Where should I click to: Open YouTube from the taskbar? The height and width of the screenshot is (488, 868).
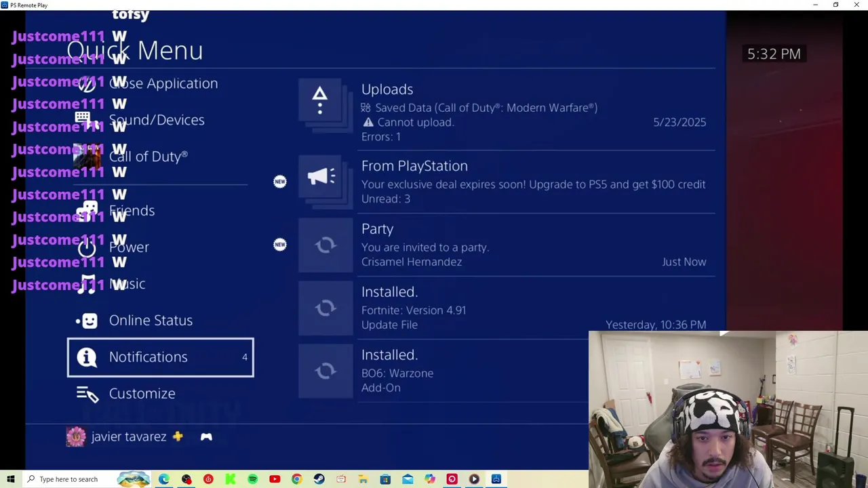click(275, 479)
